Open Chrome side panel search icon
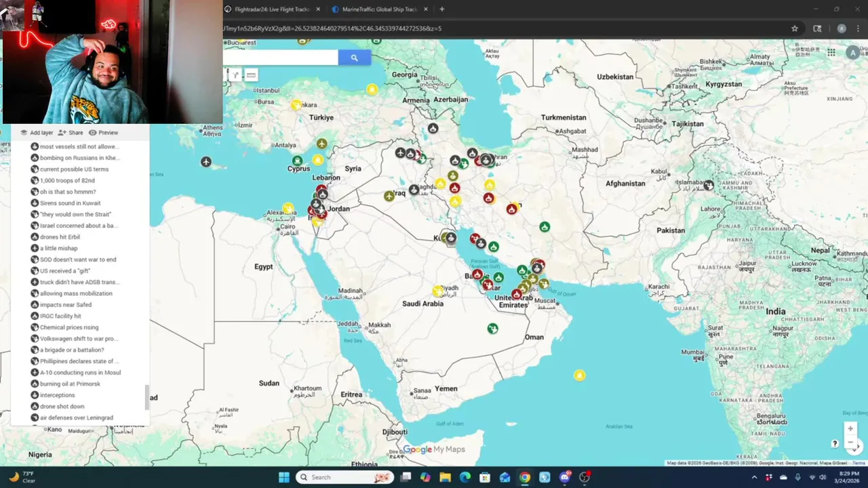 click(x=817, y=28)
